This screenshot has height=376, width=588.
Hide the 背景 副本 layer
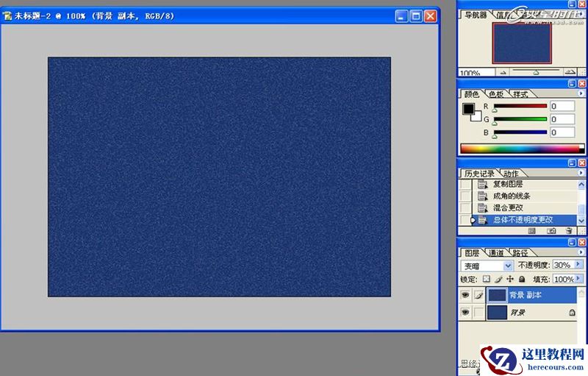pyautogui.click(x=465, y=295)
